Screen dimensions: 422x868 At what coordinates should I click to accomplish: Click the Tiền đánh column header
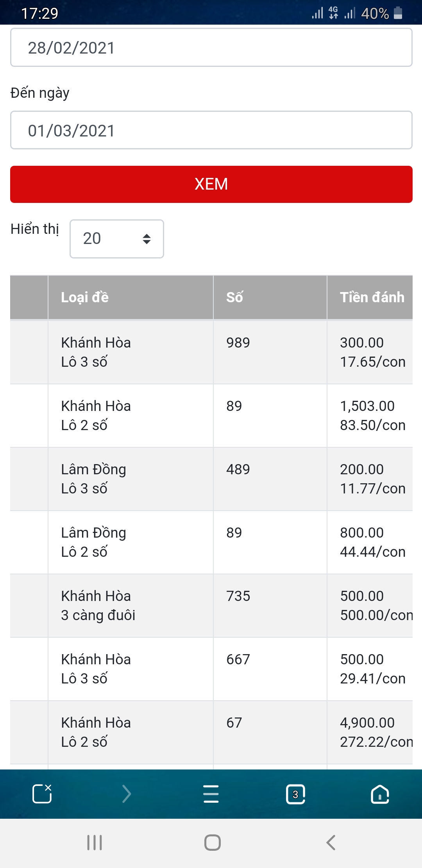[x=371, y=297]
